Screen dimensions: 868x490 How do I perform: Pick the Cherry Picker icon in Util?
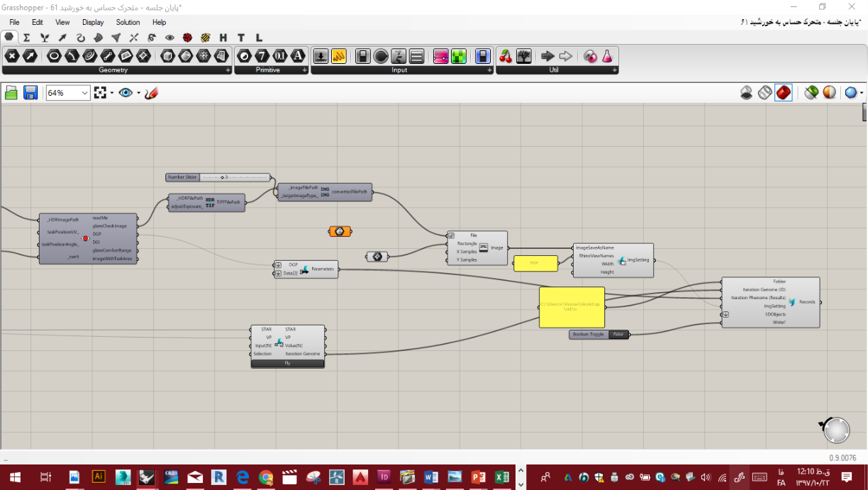tap(506, 56)
